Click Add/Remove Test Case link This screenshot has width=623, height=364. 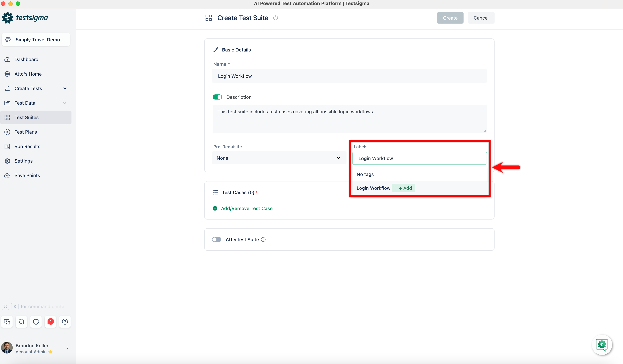247,208
